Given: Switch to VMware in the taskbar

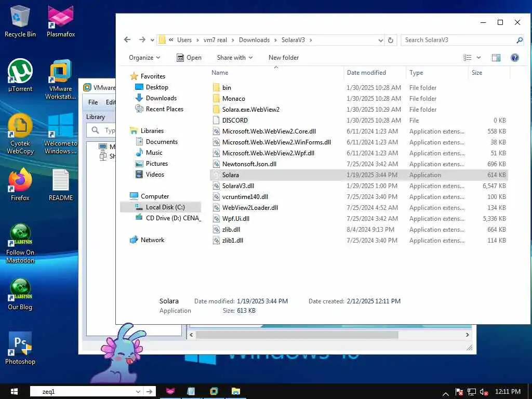Looking at the screenshot, I should tap(214, 392).
